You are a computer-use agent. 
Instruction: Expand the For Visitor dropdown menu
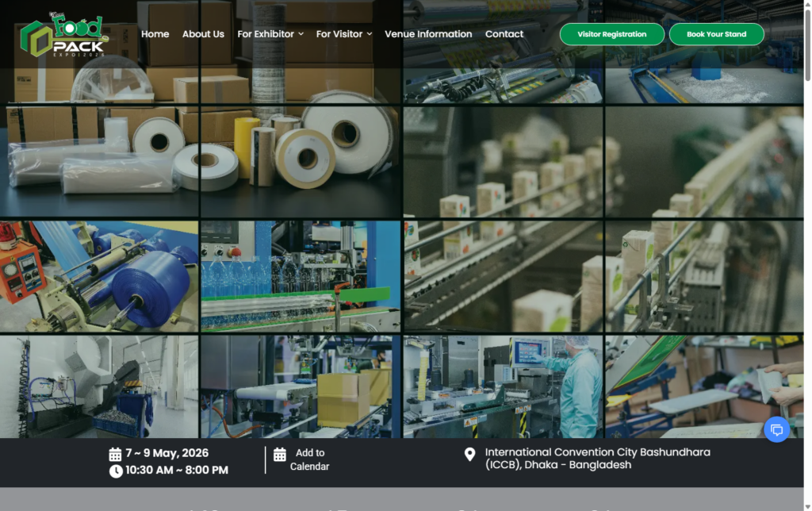(343, 34)
